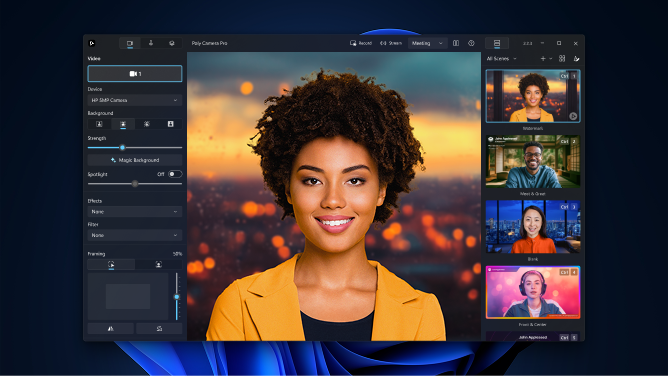Select the Meet & Greet scene thumbnail
Viewport: 668px width, 376px height.
click(533, 161)
